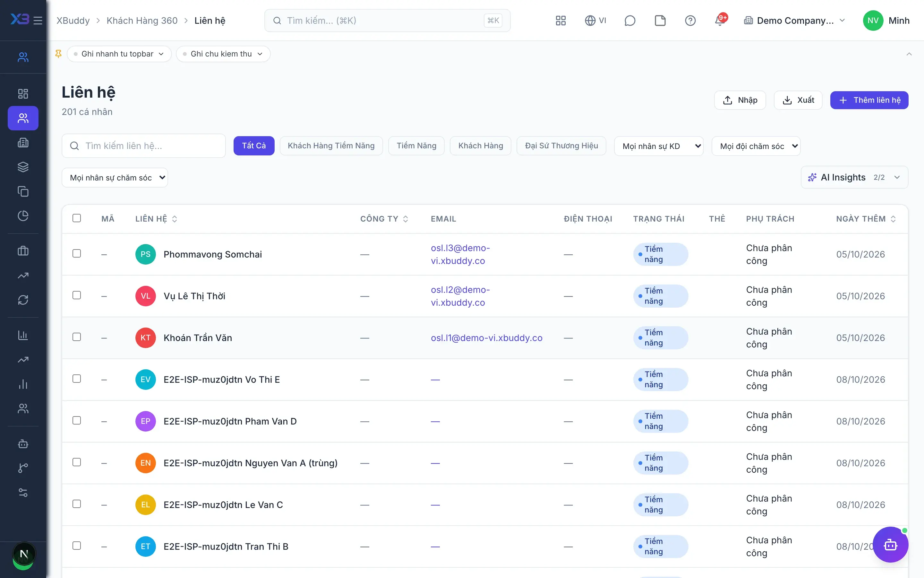Open the Demo Company switcher dropdown
The width and height of the screenshot is (924, 578).
tap(795, 21)
